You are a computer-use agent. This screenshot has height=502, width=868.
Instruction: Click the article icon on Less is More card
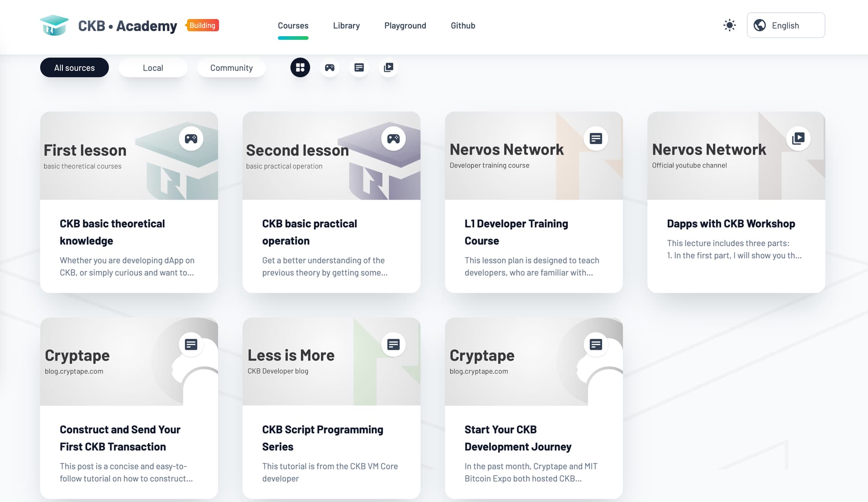click(393, 345)
